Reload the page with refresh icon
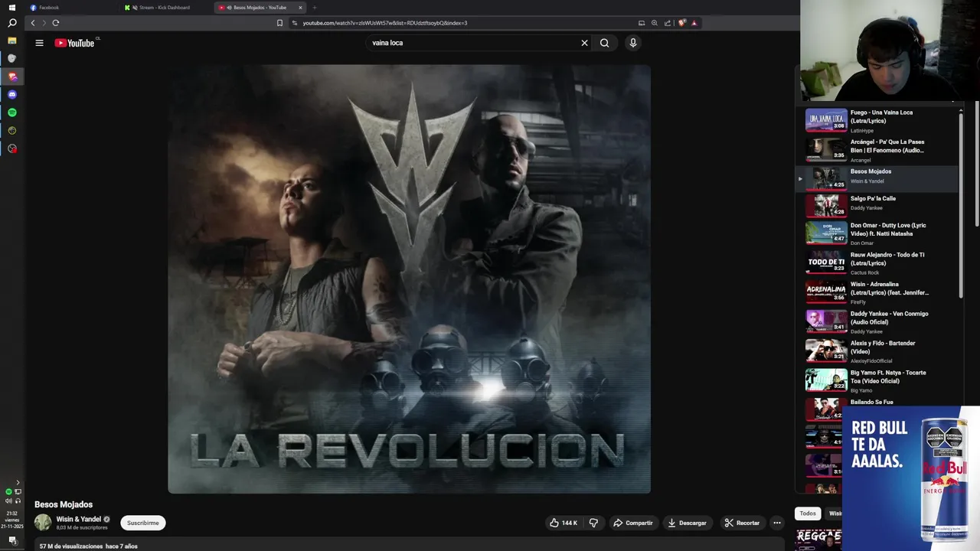The height and width of the screenshot is (551, 980). 55,23
